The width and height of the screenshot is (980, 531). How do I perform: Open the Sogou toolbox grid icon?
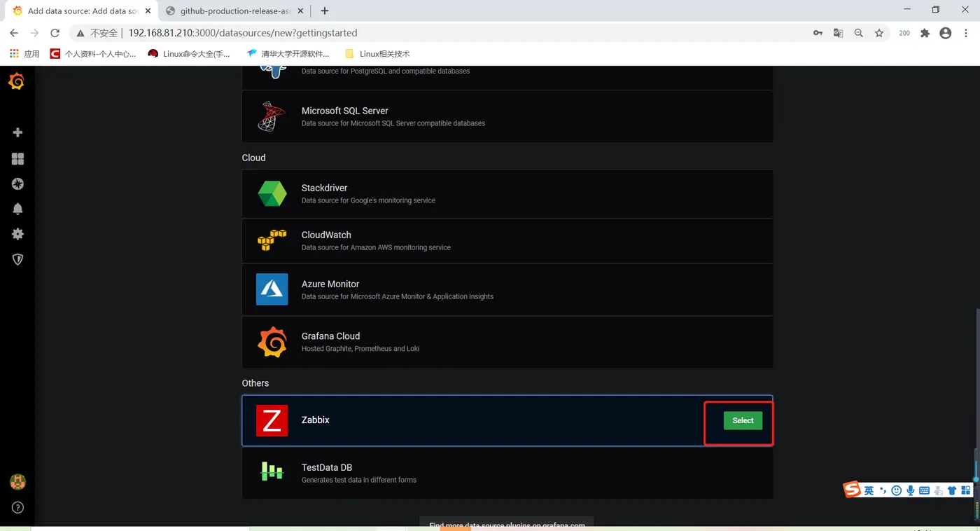coord(966,490)
